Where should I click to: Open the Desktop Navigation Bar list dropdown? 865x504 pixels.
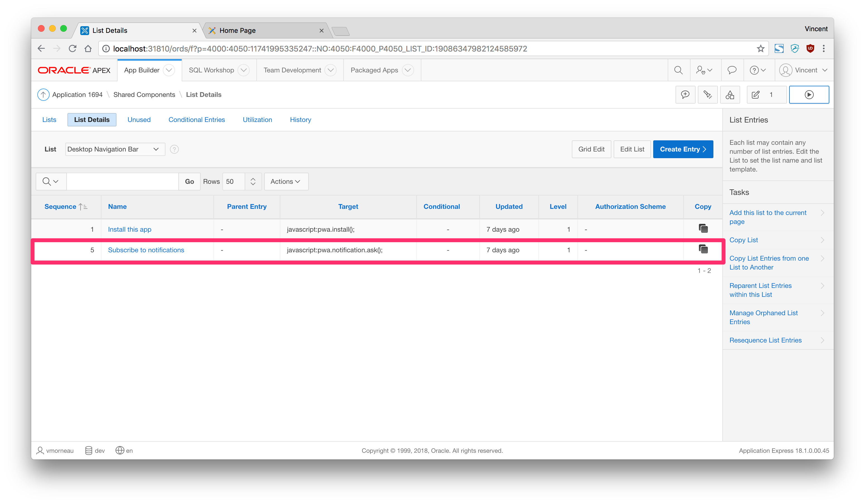coord(115,149)
